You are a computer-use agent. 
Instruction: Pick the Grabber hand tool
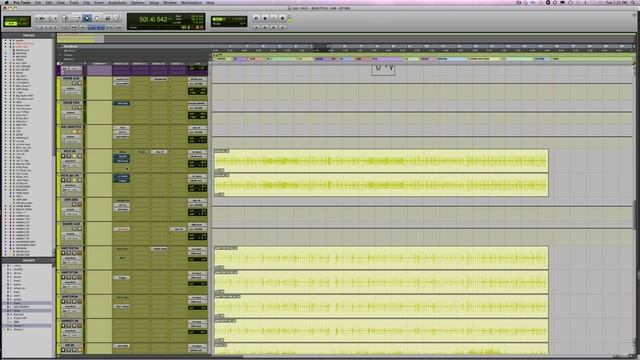(x=97, y=18)
